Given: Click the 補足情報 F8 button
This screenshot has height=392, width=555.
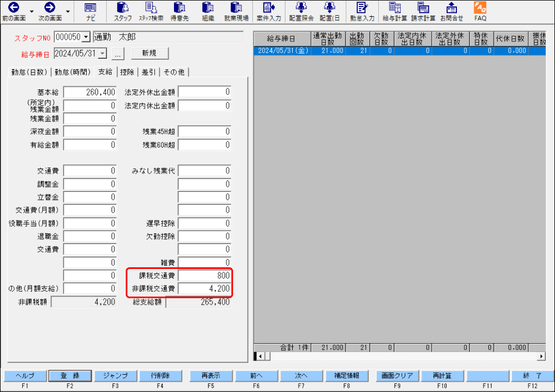Looking at the screenshot, I should (346, 376).
